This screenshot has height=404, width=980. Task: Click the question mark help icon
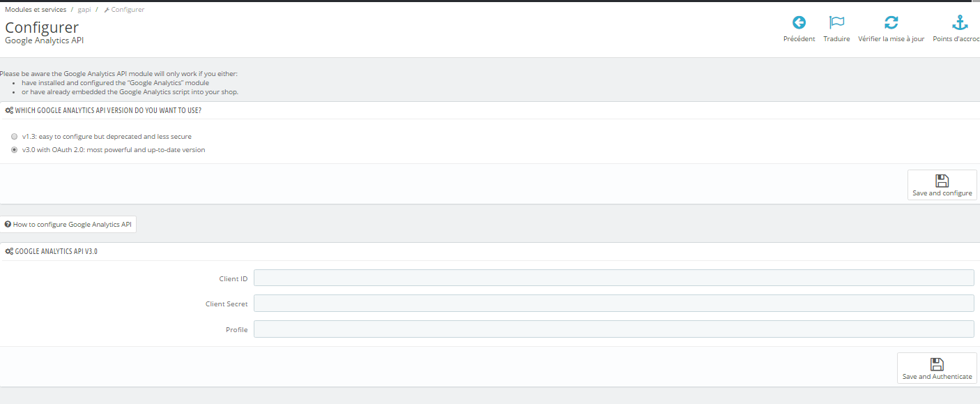8,225
